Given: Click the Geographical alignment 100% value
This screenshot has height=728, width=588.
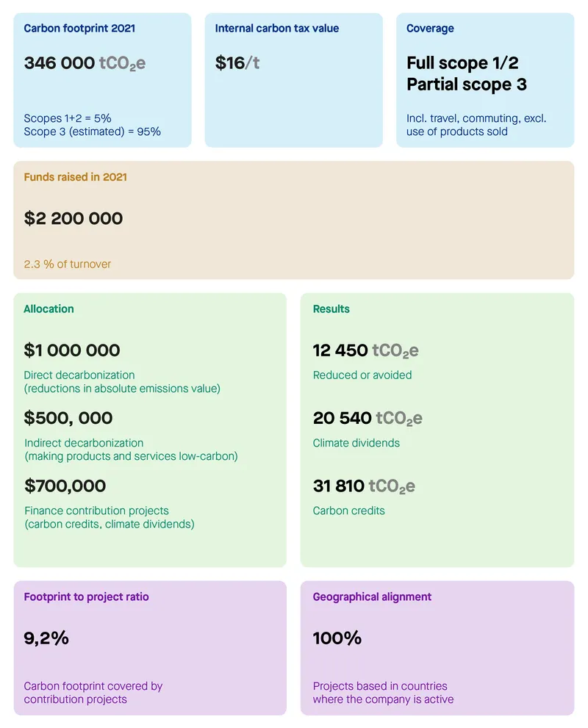Looking at the screenshot, I should [x=337, y=638].
